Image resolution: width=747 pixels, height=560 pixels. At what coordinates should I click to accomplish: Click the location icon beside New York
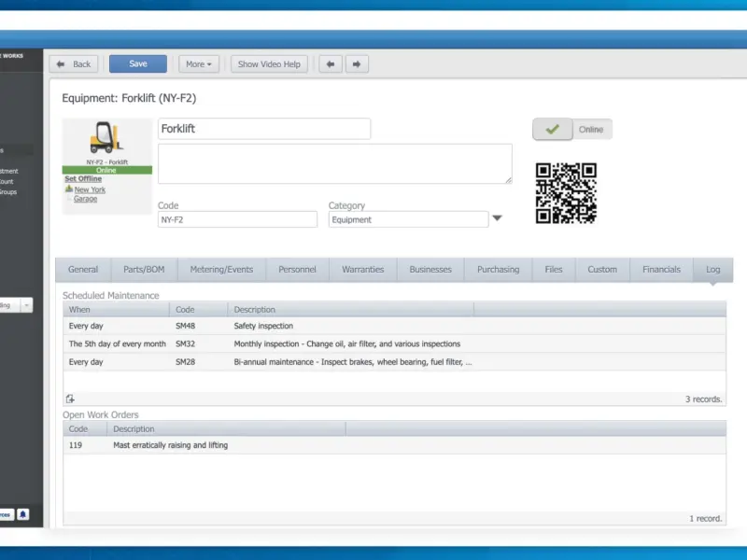click(x=69, y=189)
